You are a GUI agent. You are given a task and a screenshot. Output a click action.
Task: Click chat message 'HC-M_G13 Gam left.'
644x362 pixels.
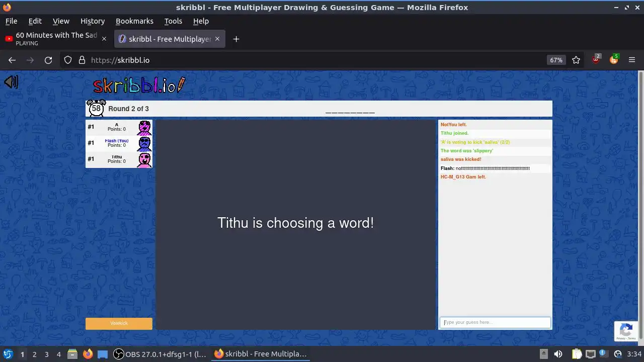(463, 177)
